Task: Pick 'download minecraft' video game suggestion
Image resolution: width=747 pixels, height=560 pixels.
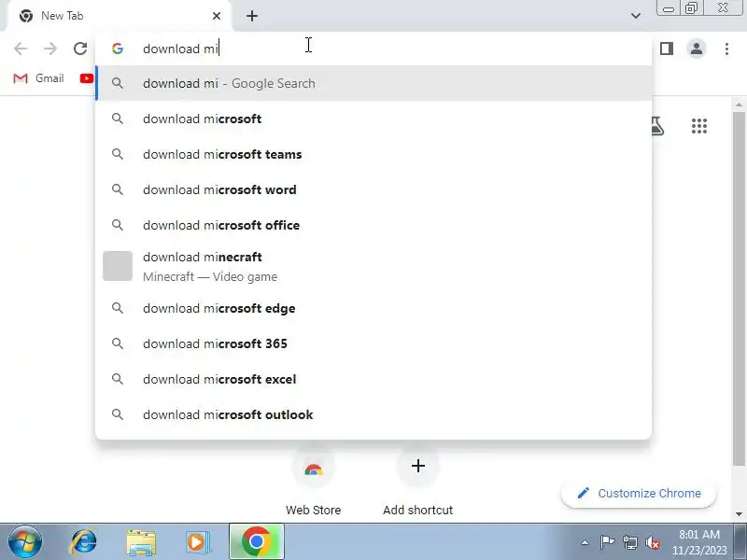Action: tap(373, 266)
